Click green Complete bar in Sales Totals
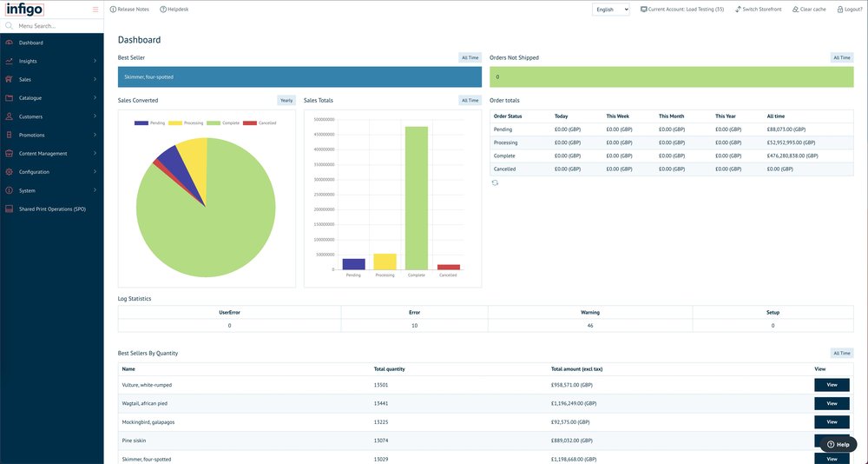Screen dimensions: 868x464 (x=417, y=198)
